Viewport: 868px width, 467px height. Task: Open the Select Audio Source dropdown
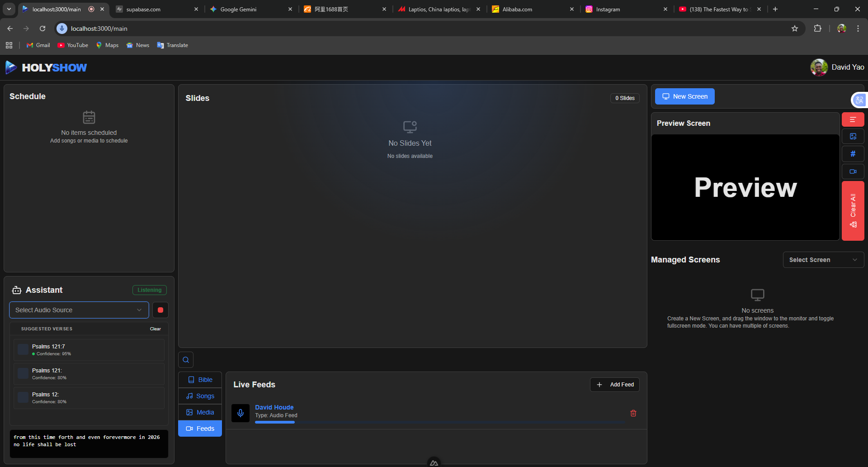tap(79, 310)
